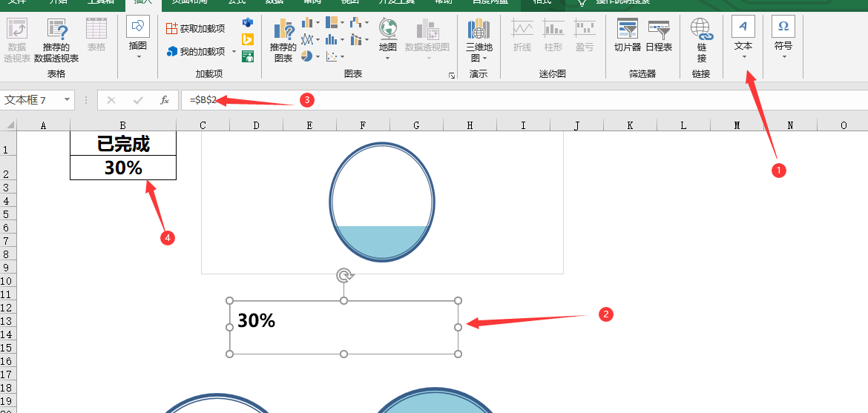This screenshot has height=413, width=868.
Task: Click cell B2 showing 30%
Action: 123,168
